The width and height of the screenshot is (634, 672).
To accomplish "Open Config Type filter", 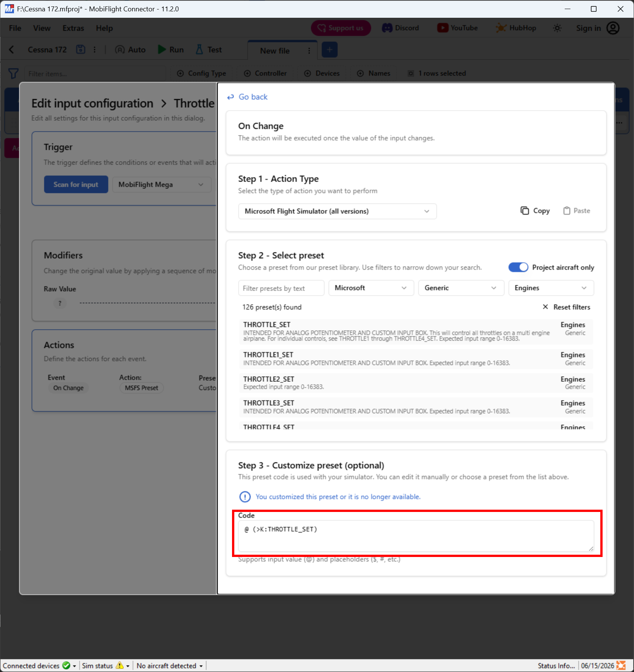I will [202, 73].
